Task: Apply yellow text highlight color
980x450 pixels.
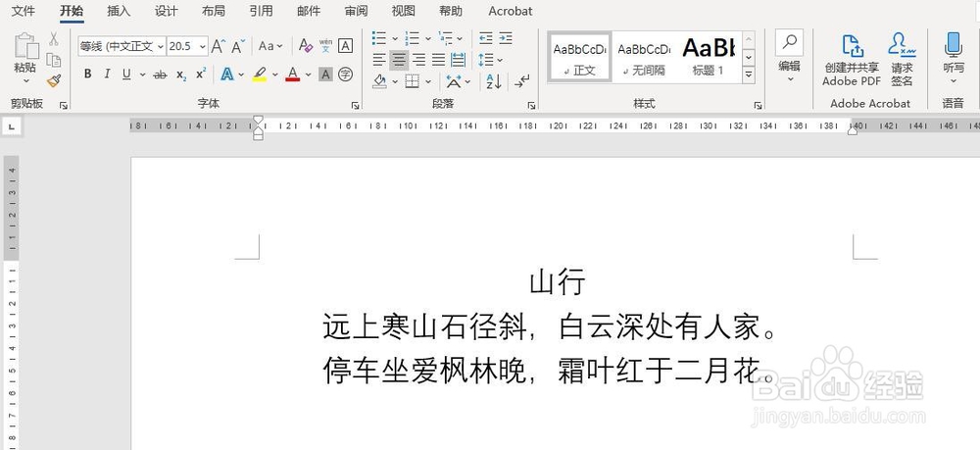Action: point(260,75)
